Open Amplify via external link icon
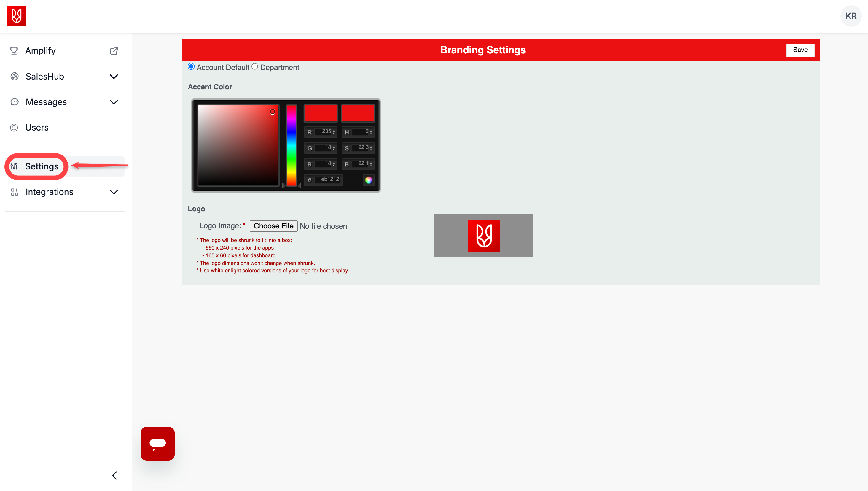The image size is (868, 491). (114, 51)
